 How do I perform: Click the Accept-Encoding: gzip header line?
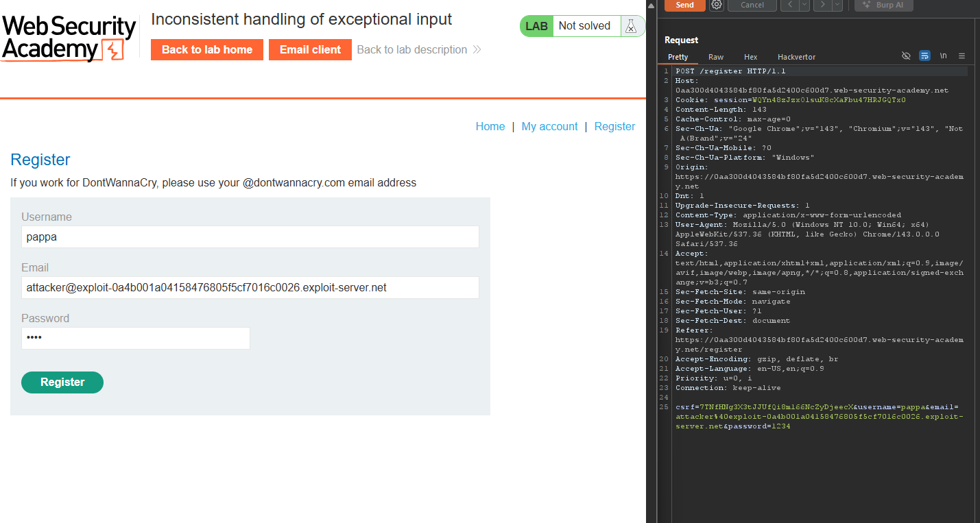[757, 359]
